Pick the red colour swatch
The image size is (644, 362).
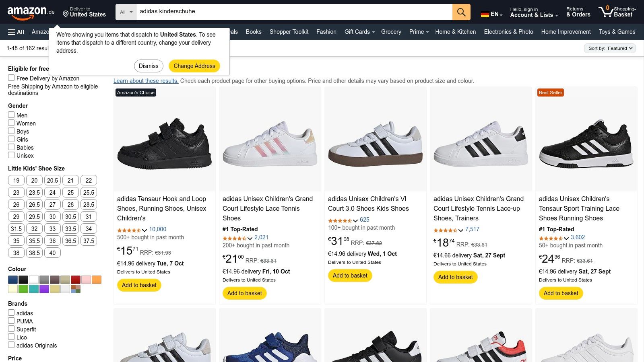76,280
